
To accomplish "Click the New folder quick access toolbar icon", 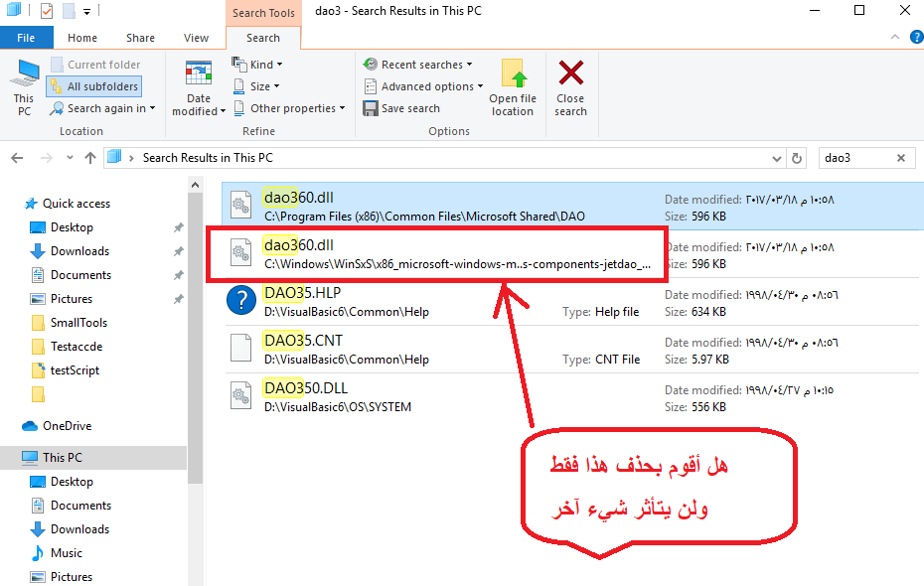I will [x=69, y=11].
